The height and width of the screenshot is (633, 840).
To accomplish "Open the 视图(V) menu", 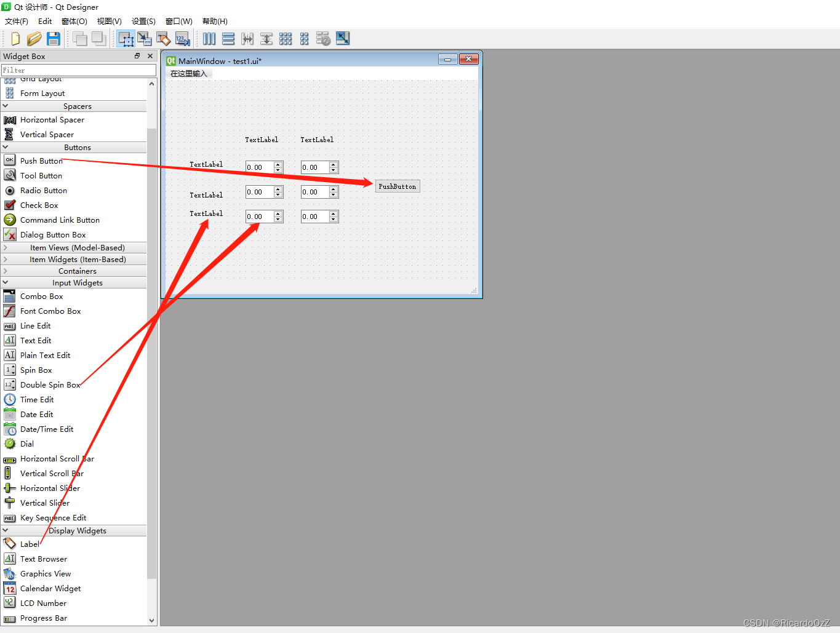I will coord(110,22).
